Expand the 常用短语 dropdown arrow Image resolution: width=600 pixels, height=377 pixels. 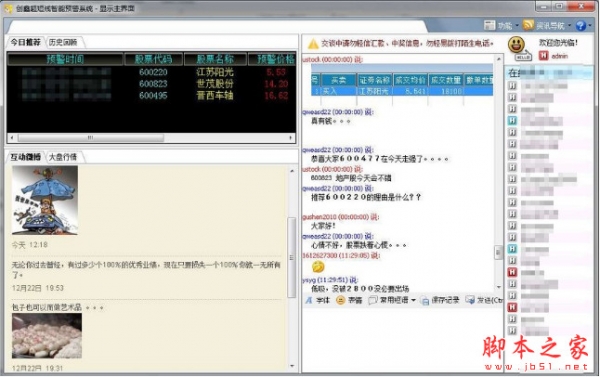tap(413, 301)
